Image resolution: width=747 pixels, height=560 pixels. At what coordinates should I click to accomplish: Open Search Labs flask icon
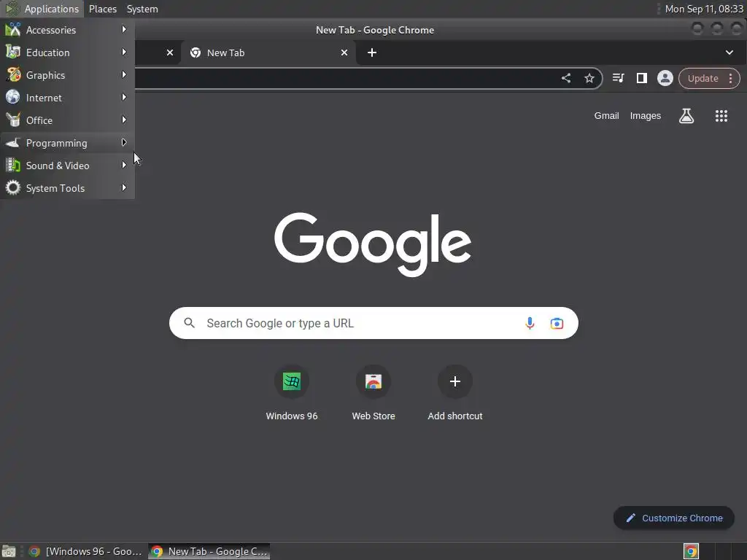[686, 116]
